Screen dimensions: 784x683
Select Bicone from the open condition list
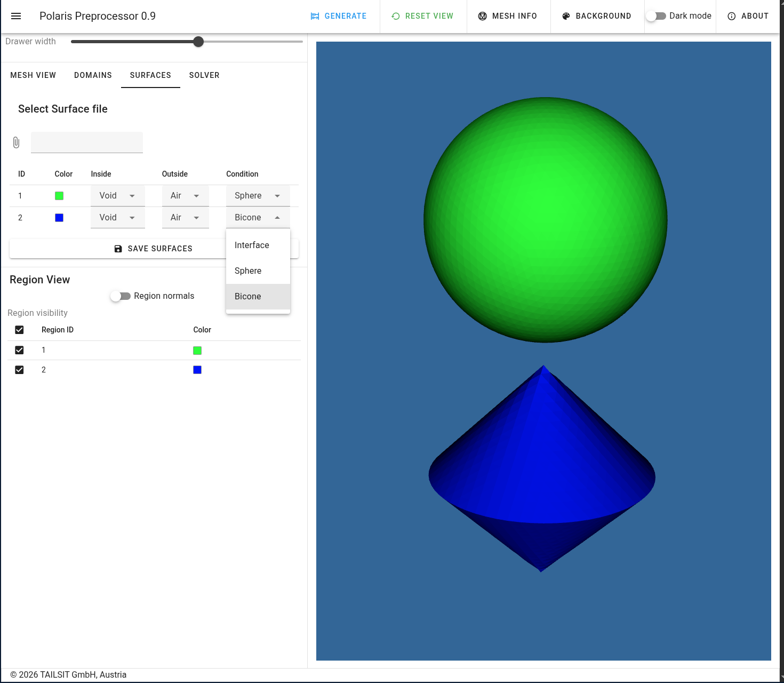pos(258,297)
